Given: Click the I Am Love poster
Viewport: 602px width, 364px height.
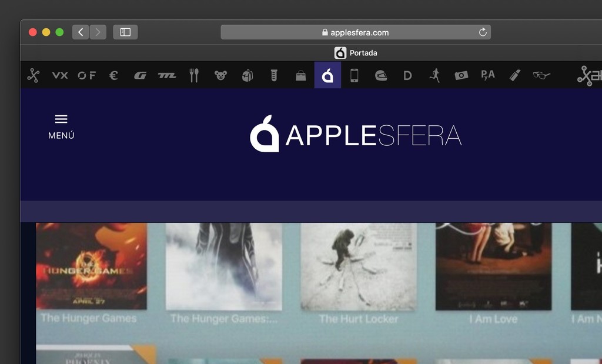Looking at the screenshot, I should pyautogui.click(x=493, y=266).
